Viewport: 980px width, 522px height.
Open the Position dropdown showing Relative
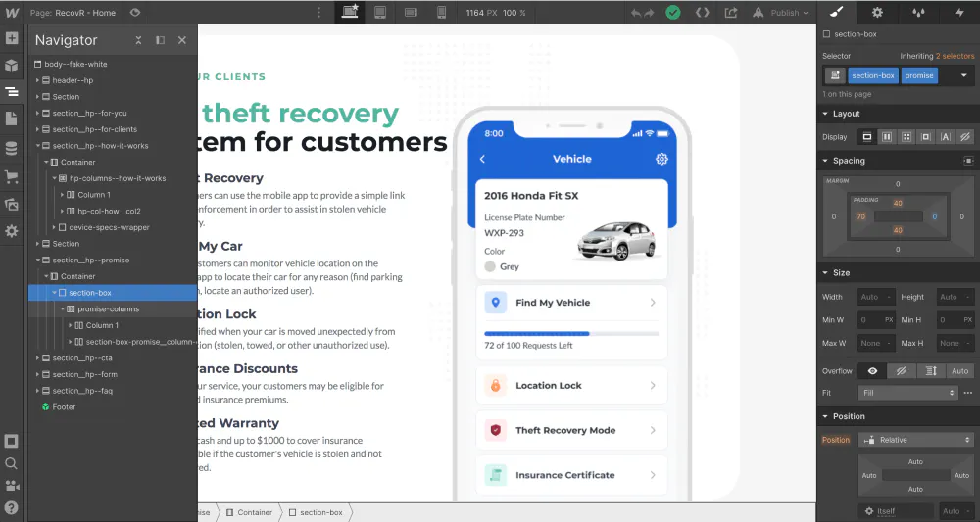916,440
